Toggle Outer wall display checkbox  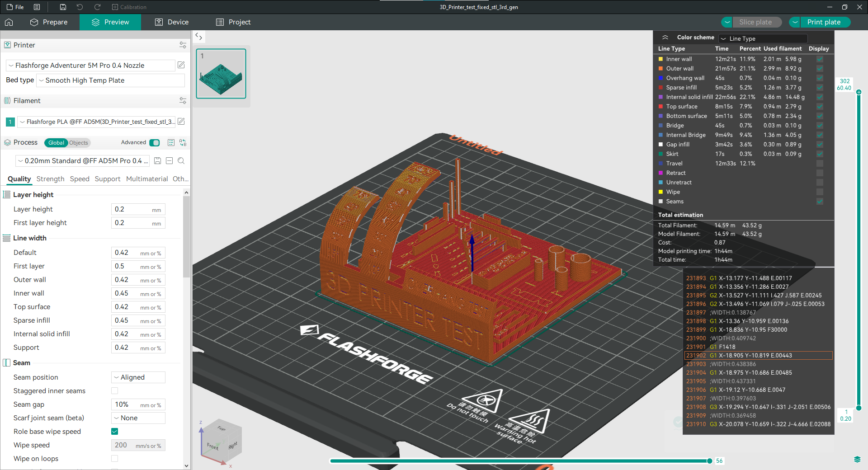820,69
